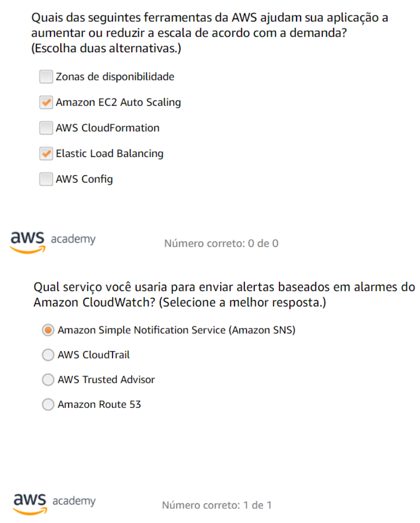Viewport: 420px width, 523px height.
Task: Click the '(Escolha duas alternativas.)' hint text
Action: coord(107,50)
